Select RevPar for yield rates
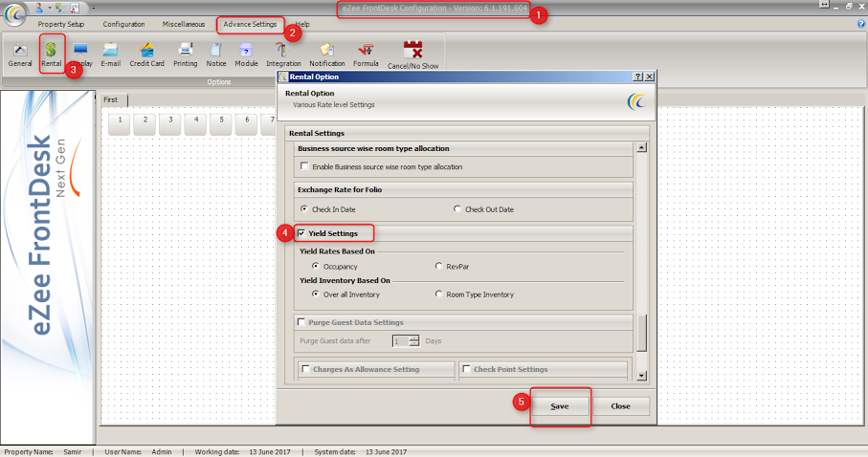 coord(439,266)
